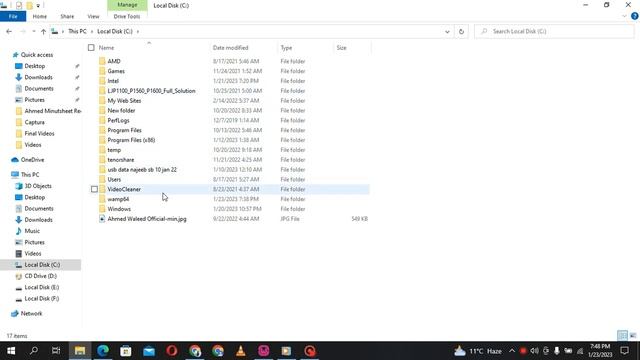The image size is (640, 360).
Task: Click Quick Access Toolbar new folder icon
Action: (x=29, y=5)
